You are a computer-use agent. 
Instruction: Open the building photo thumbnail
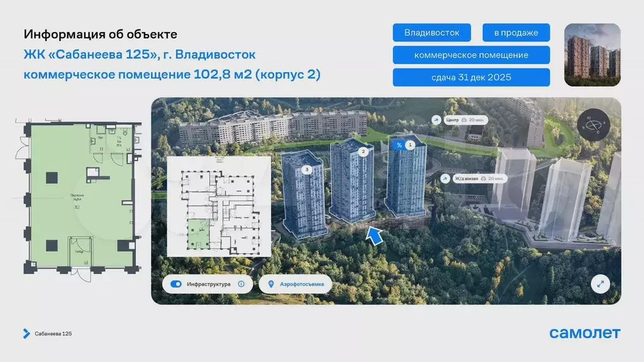(x=592, y=55)
